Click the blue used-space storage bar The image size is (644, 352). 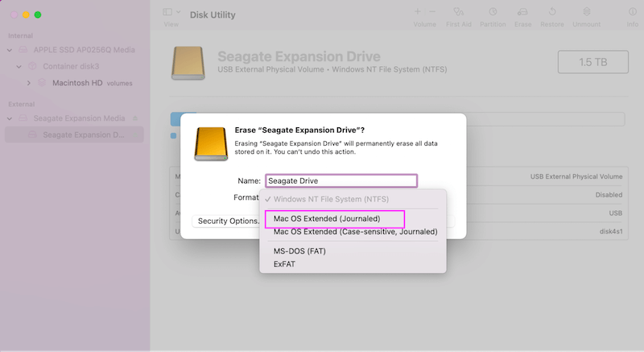click(175, 119)
